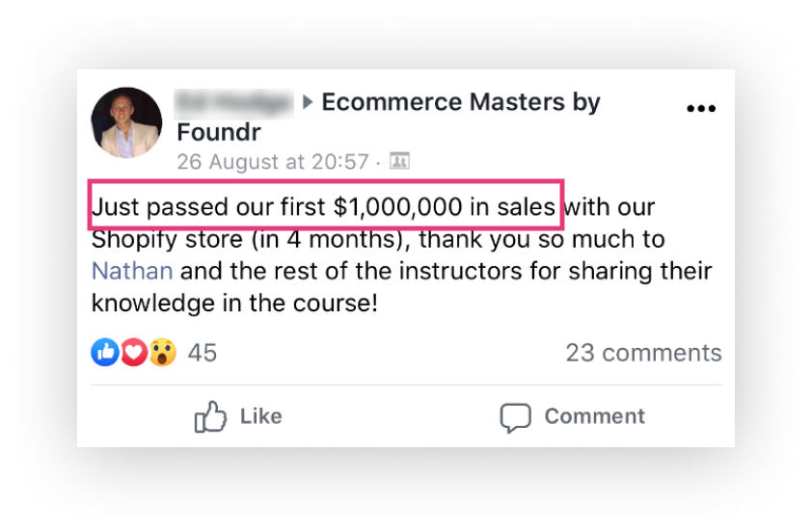Open Nathan's tagged profile link
This screenshot has width=812, height=532.
(132, 271)
